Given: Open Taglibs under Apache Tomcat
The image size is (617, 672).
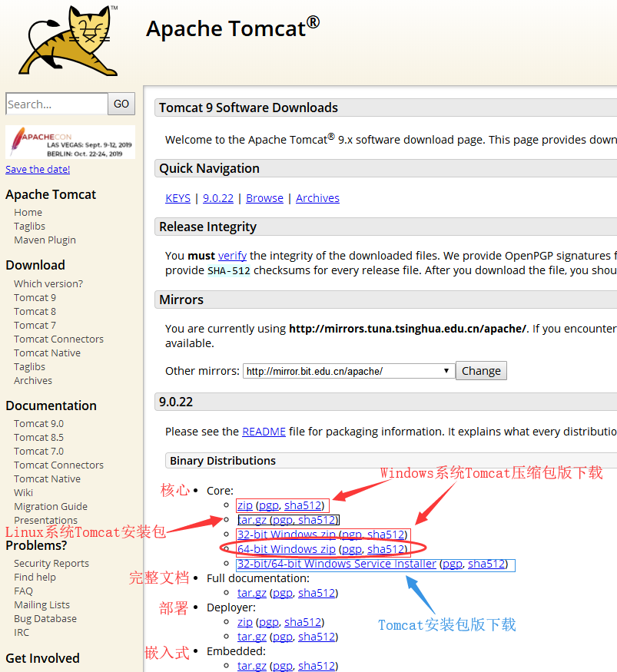Looking at the screenshot, I should 29,226.
